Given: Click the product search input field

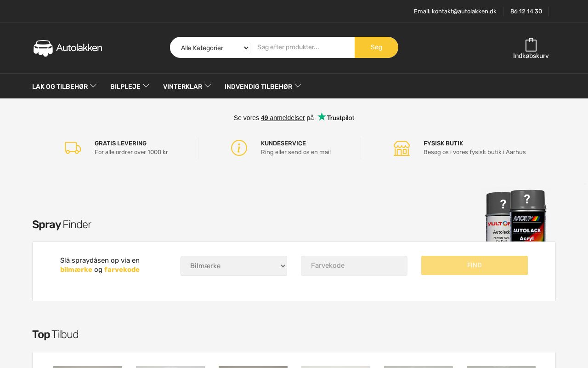Looking at the screenshot, I should coord(303,47).
